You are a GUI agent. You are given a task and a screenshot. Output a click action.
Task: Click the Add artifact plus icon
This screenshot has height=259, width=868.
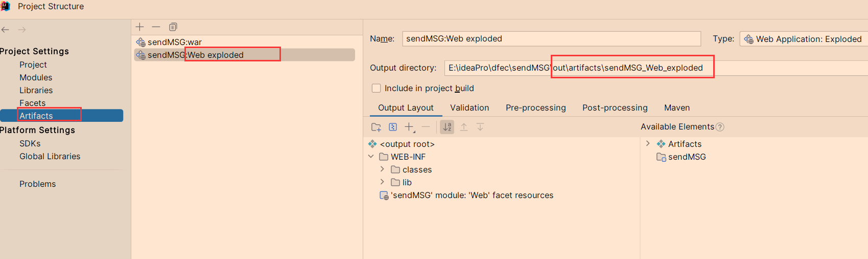(140, 27)
